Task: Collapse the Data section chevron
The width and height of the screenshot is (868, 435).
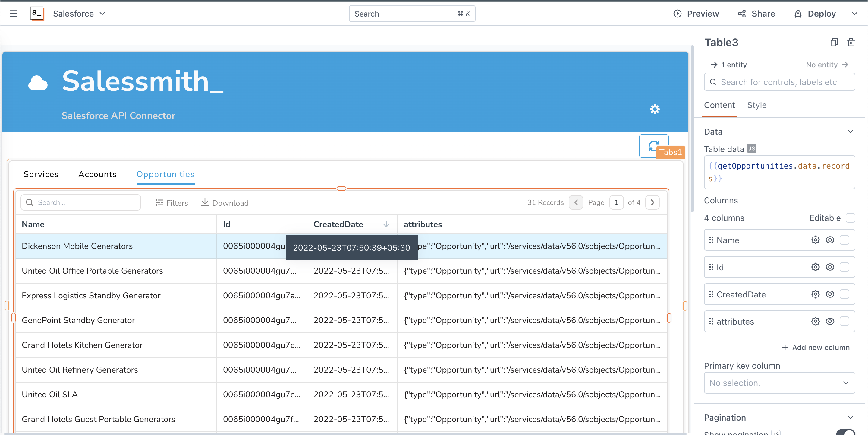Action: pos(850,132)
